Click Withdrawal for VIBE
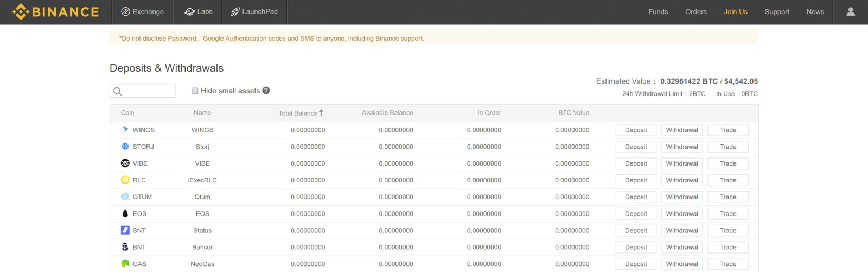 click(x=682, y=163)
